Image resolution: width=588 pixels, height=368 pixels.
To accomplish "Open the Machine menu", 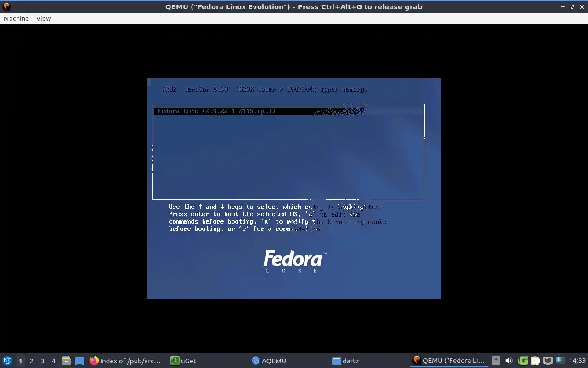I will pos(16,18).
